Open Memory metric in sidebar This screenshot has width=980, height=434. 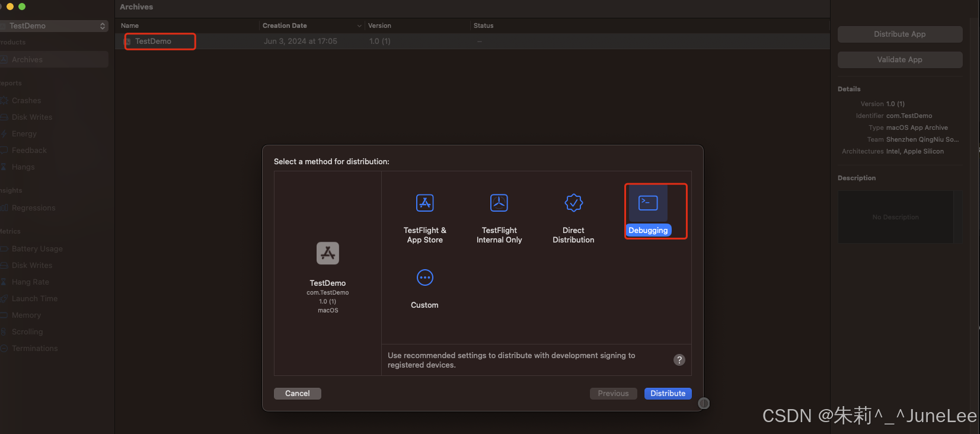pyautogui.click(x=26, y=315)
